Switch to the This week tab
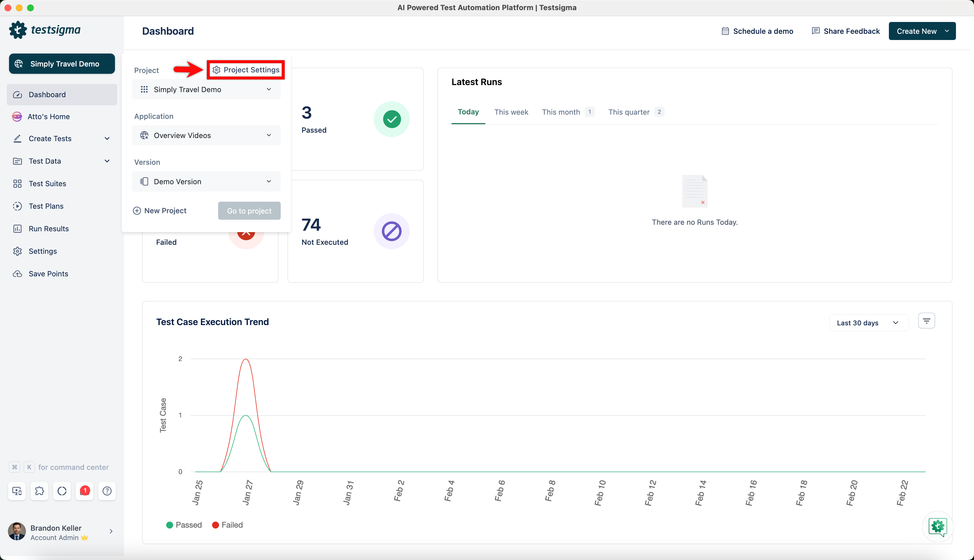974x560 pixels. click(511, 112)
